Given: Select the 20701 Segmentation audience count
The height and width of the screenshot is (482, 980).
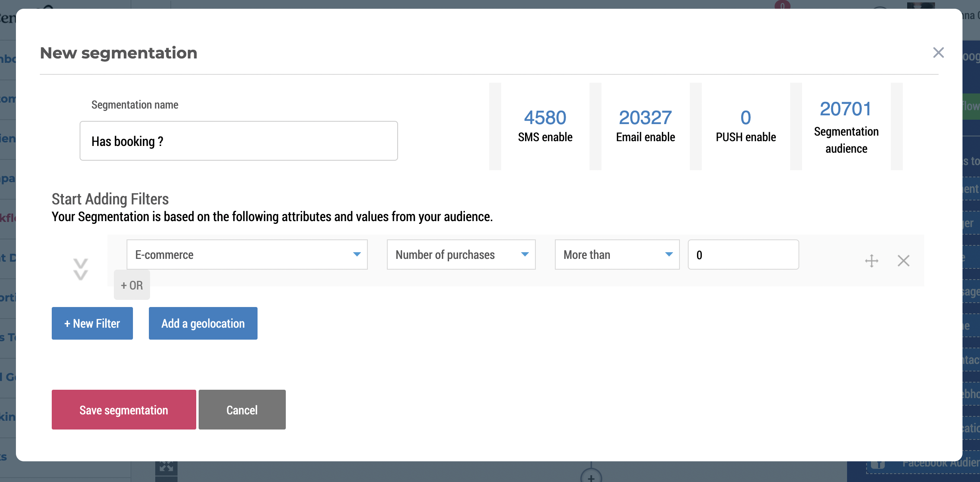Looking at the screenshot, I should pos(846,109).
